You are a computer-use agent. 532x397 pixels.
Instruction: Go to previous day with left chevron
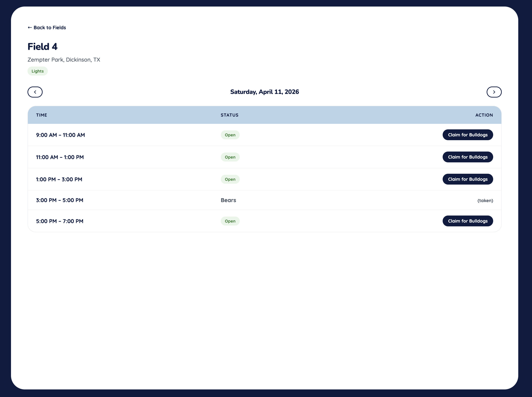tap(35, 92)
